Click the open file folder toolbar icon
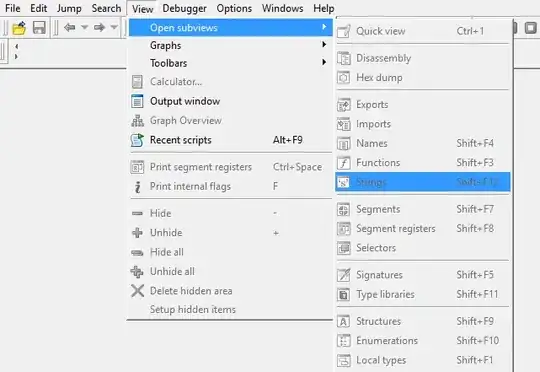Image resolution: width=540 pixels, height=372 pixels. [x=19, y=28]
